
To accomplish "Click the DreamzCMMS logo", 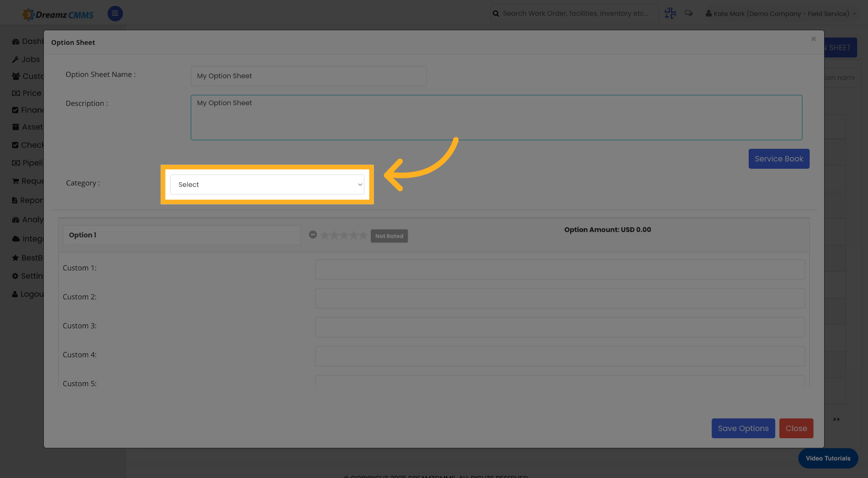I will click(x=58, y=14).
